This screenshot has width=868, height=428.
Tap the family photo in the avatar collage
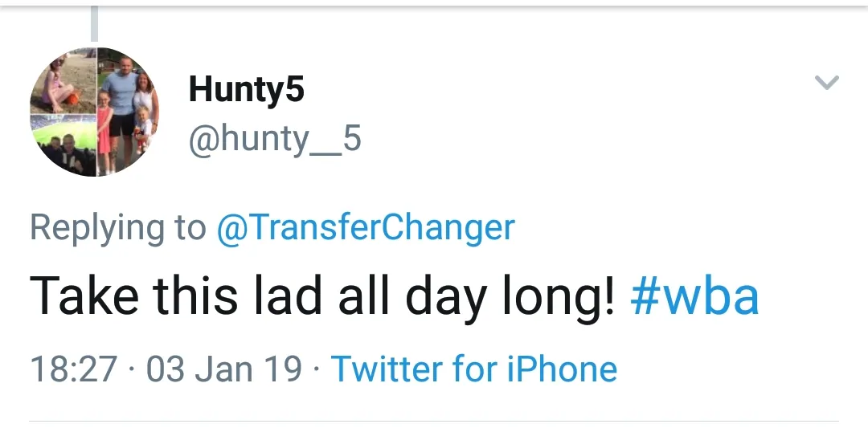(127, 111)
